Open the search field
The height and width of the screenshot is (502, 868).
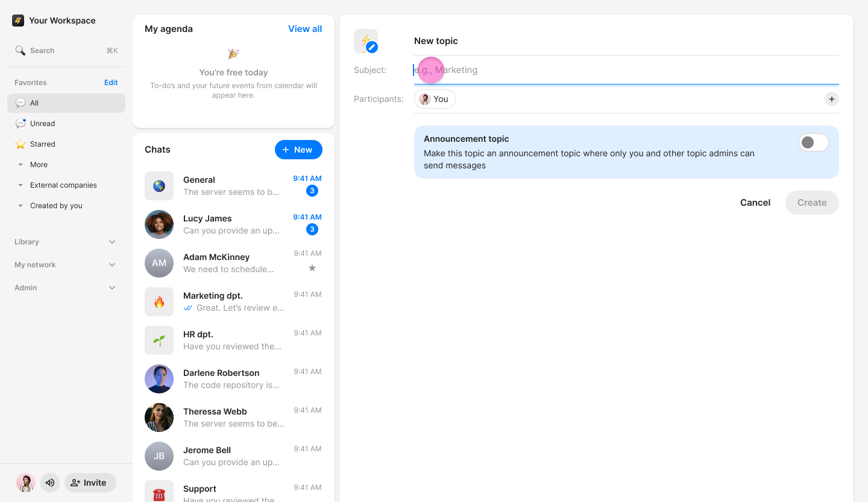66,51
